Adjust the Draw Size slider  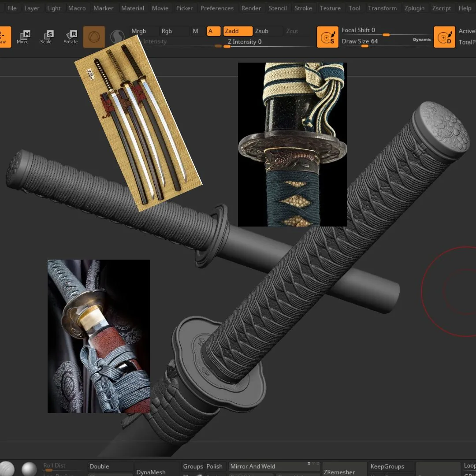click(x=376, y=42)
